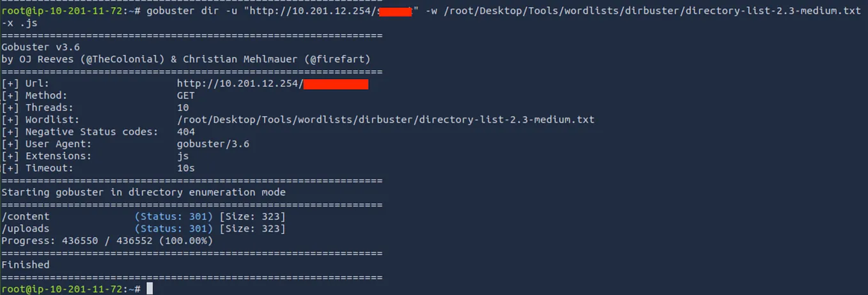Click the wordlist path in Wordlist row
Viewport: 868px width, 295px height.
pyautogui.click(x=385, y=120)
